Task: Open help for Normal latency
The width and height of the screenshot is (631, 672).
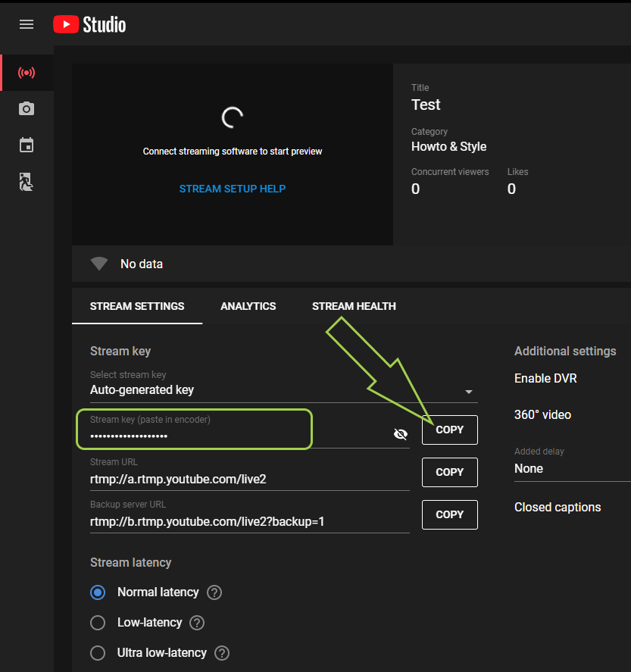Action: [214, 592]
